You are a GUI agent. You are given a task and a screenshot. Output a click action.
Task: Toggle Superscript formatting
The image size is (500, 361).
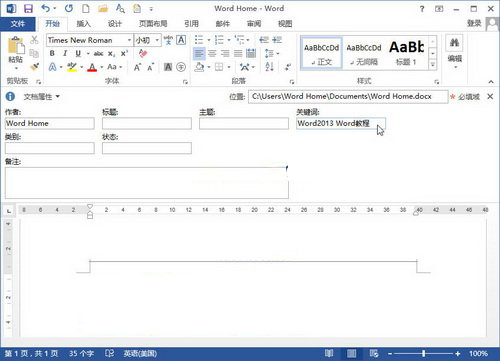tap(124, 53)
